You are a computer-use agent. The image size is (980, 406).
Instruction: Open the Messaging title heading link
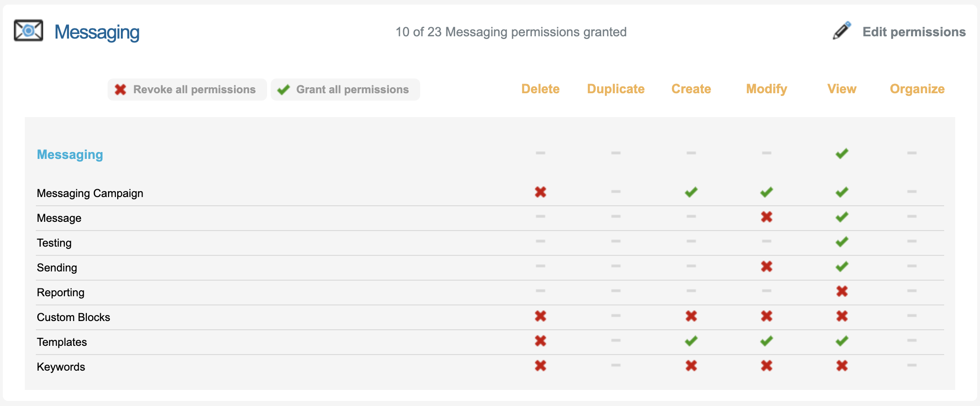[97, 32]
